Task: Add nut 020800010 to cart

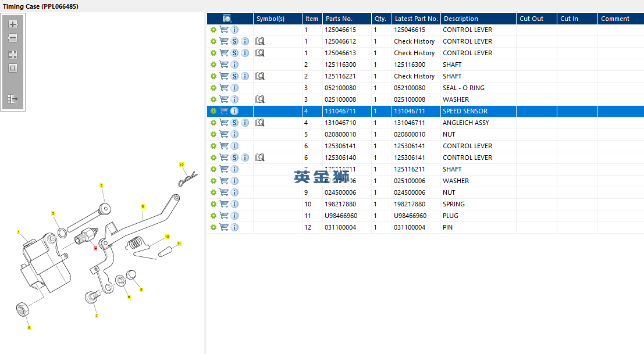Action: [x=224, y=134]
